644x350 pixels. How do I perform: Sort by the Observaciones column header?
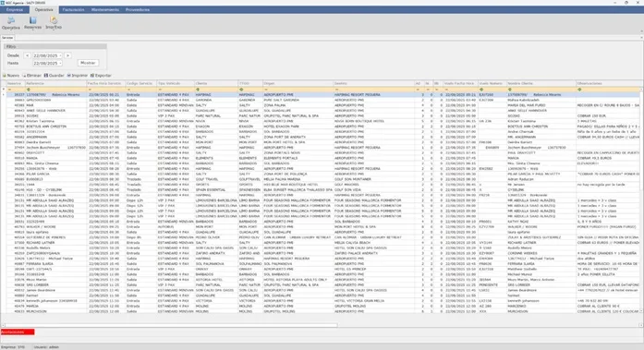(608, 83)
